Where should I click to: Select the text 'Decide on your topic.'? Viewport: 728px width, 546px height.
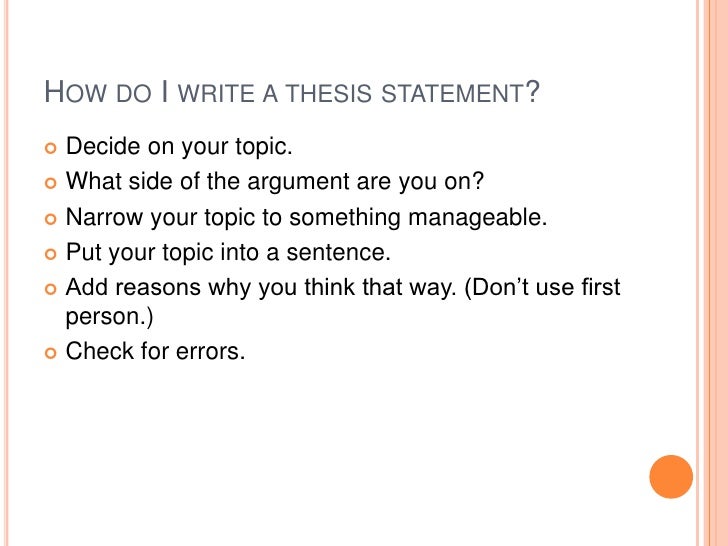click(179, 148)
